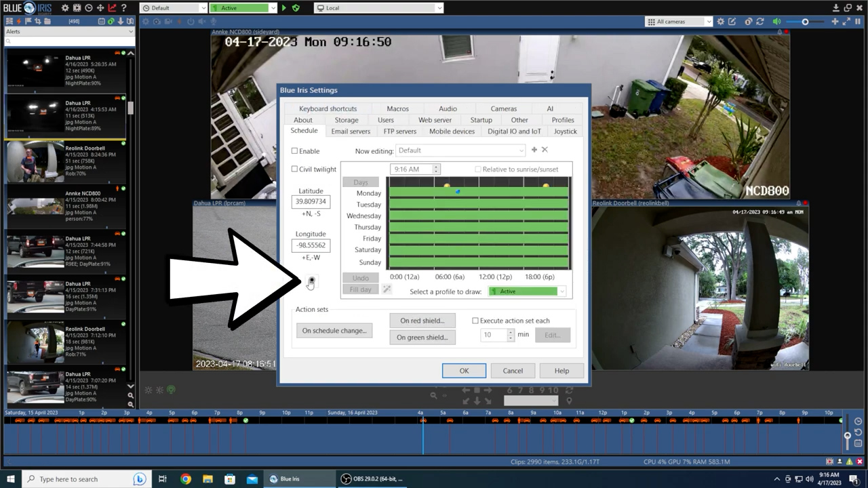Click On green shield... button

422,338
